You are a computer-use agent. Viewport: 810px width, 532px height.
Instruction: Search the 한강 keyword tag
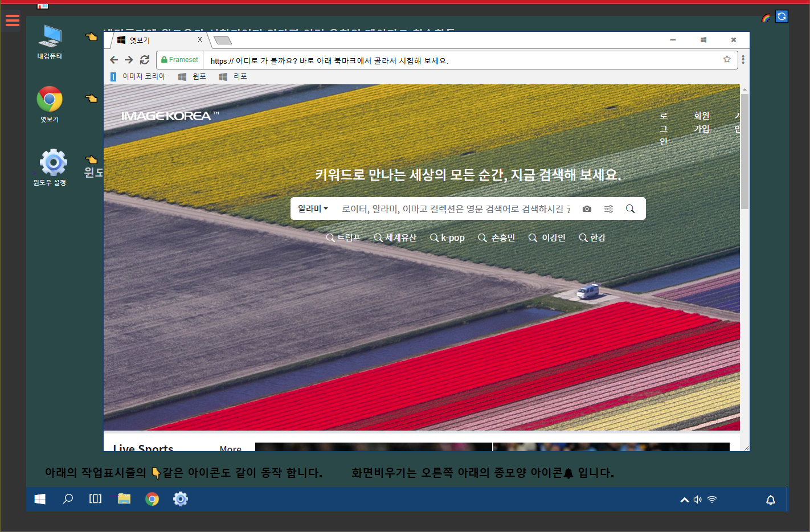pyautogui.click(x=592, y=238)
